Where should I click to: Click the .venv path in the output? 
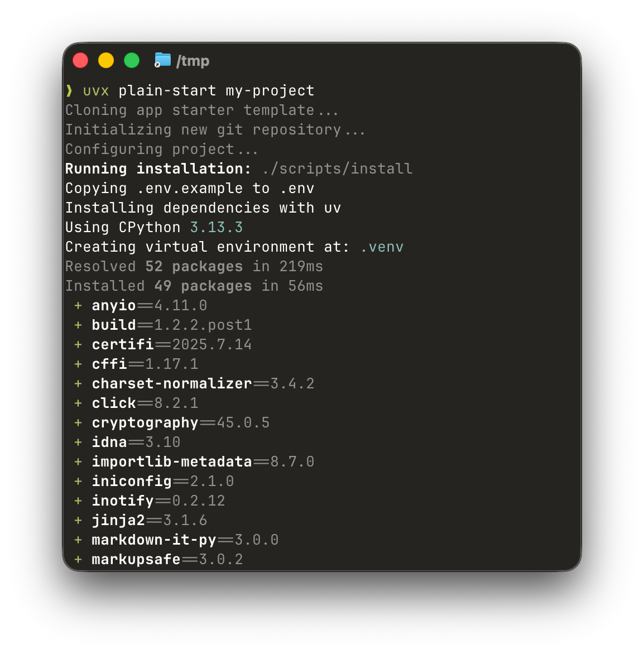(x=382, y=247)
